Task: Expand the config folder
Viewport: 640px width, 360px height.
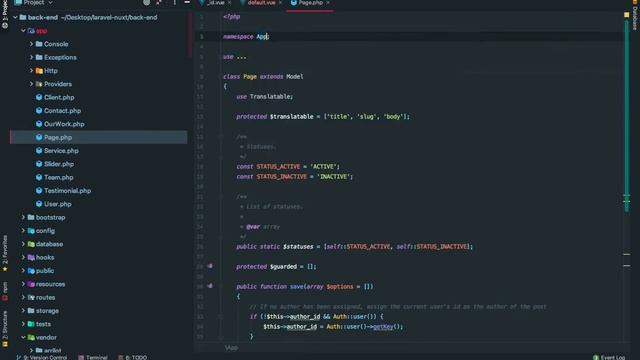Action: coord(23,231)
